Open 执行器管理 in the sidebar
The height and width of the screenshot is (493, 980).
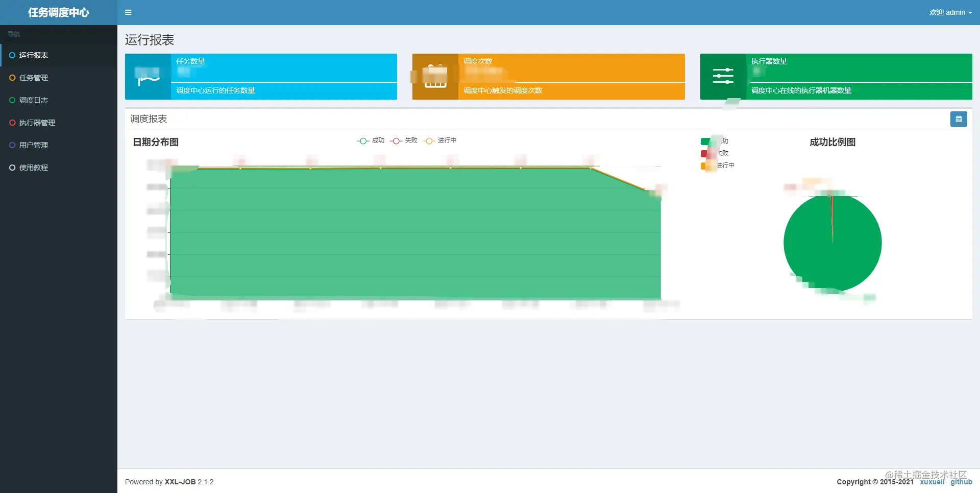(x=59, y=123)
